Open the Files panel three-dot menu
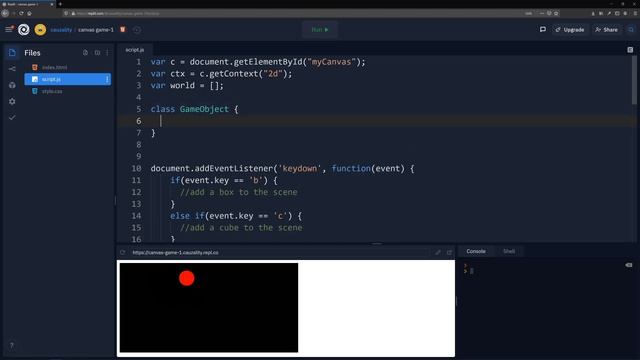 click(107, 53)
